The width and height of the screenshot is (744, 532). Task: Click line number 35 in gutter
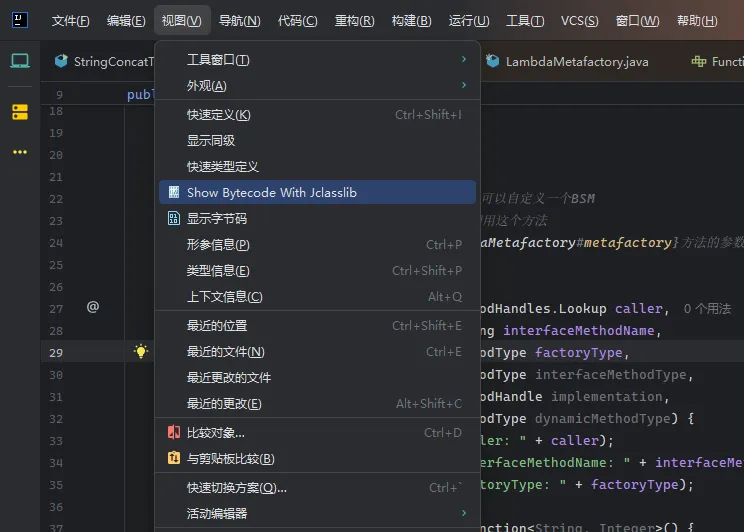tap(56, 485)
